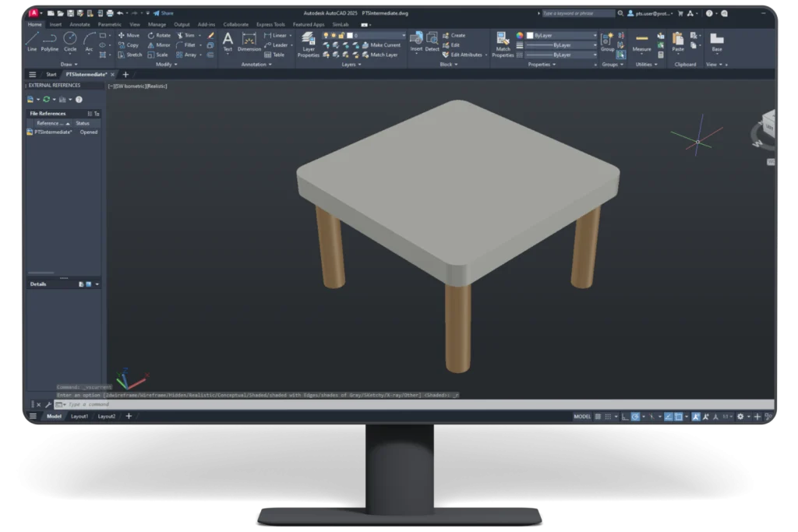Toggle Snap mode in the status bar
Viewport: 798px width, 532px height.
609,417
